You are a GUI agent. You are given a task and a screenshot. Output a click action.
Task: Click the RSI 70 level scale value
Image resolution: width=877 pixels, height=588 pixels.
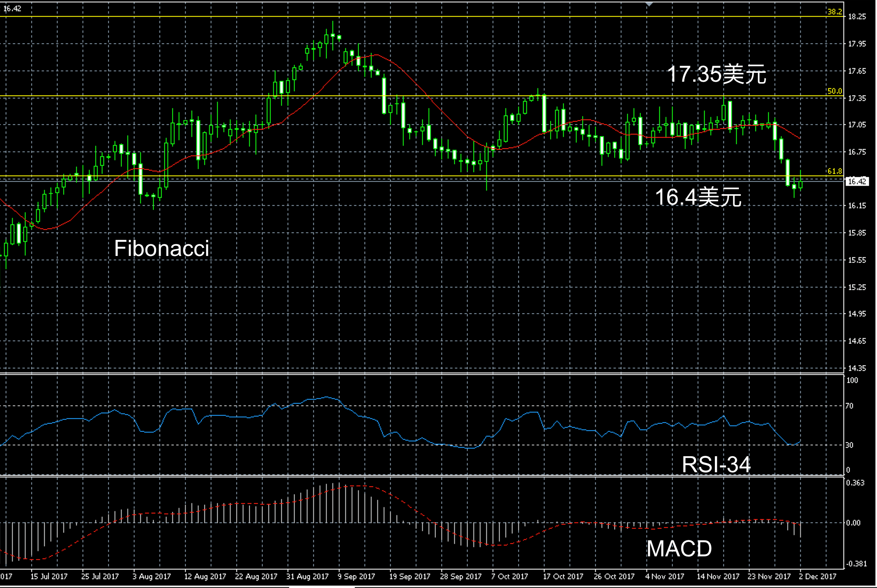coord(849,406)
